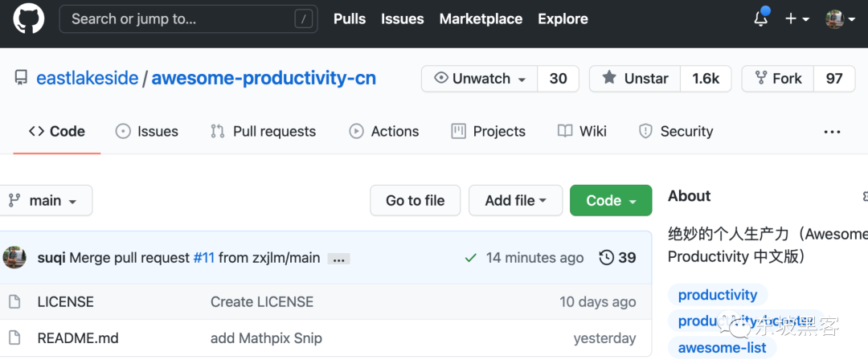Click the LICENSE file icon
The image size is (868, 364).
[14, 302]
